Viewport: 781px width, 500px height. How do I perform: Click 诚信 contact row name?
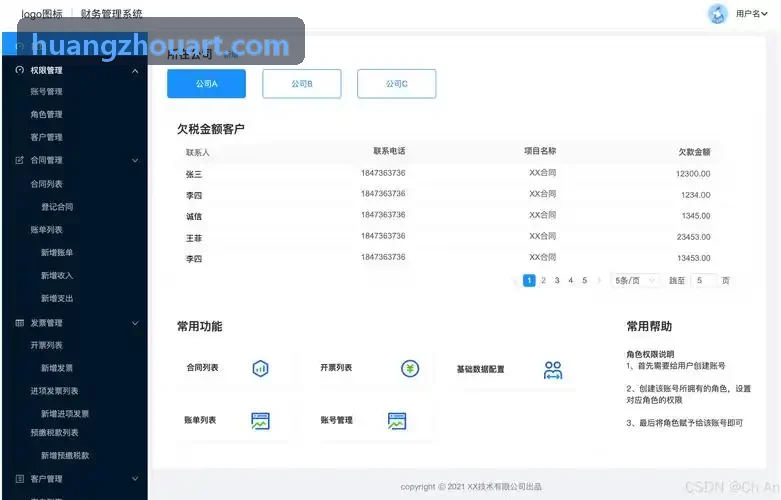tap(194, 217)
